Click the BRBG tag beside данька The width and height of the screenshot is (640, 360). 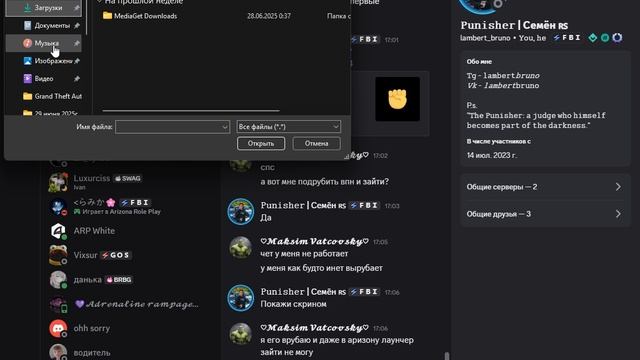[x=119, y=280]
